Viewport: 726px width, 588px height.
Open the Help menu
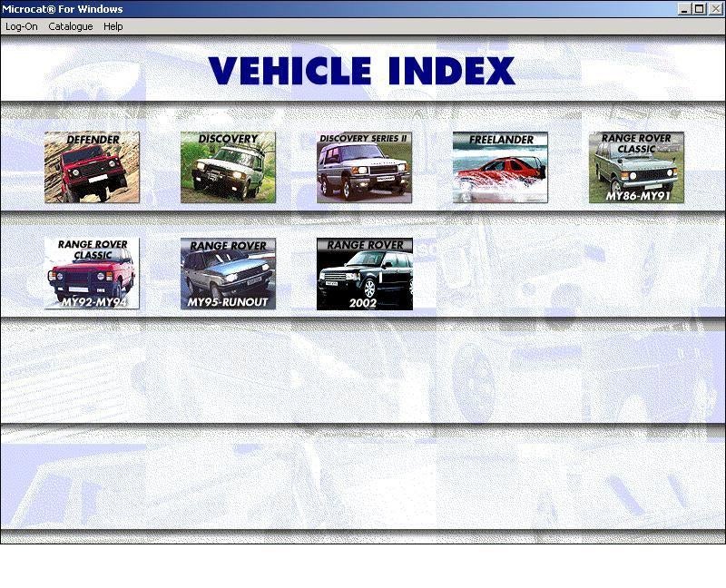[x=111, y=26]
